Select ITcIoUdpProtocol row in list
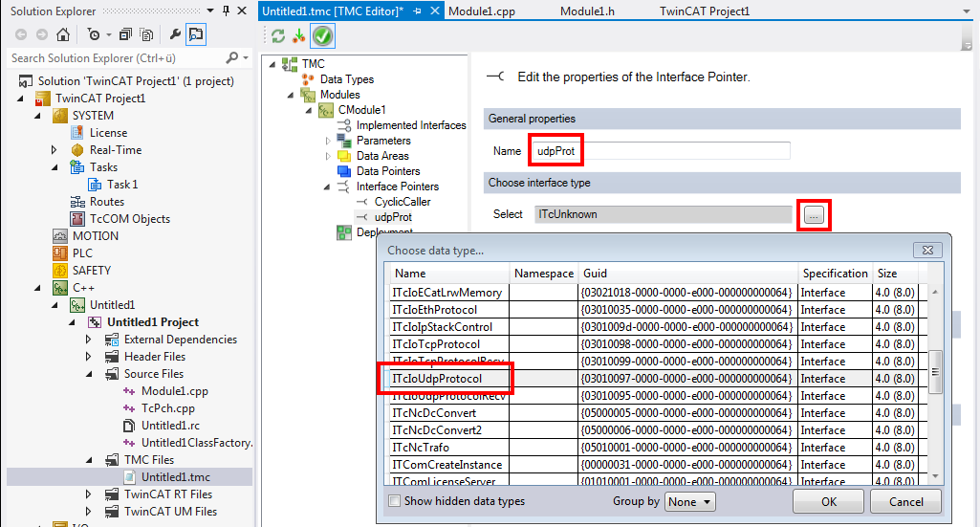Screen dimensions: 980x527 point(654,378)
